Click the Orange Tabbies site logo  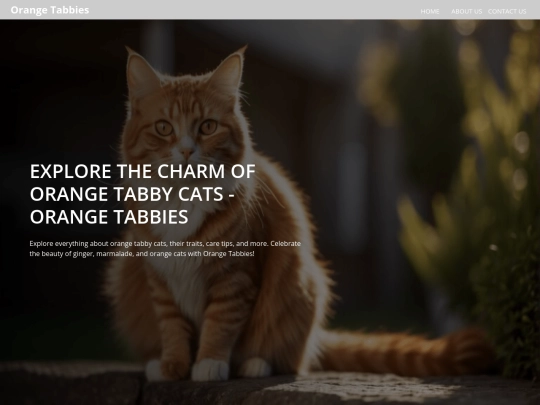coord(50,10)
